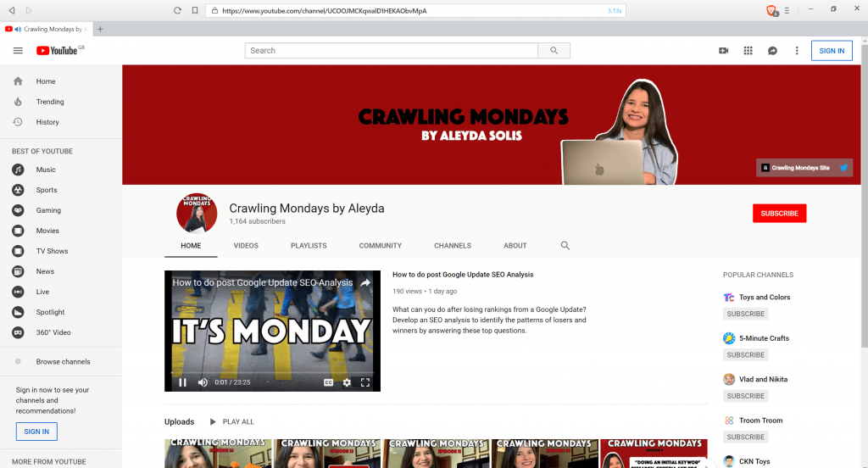Image resolution: width=868 pixels, height=468 pixels.
Task: Click PLAY ALL for Uploads
Action: coord(232,421)
